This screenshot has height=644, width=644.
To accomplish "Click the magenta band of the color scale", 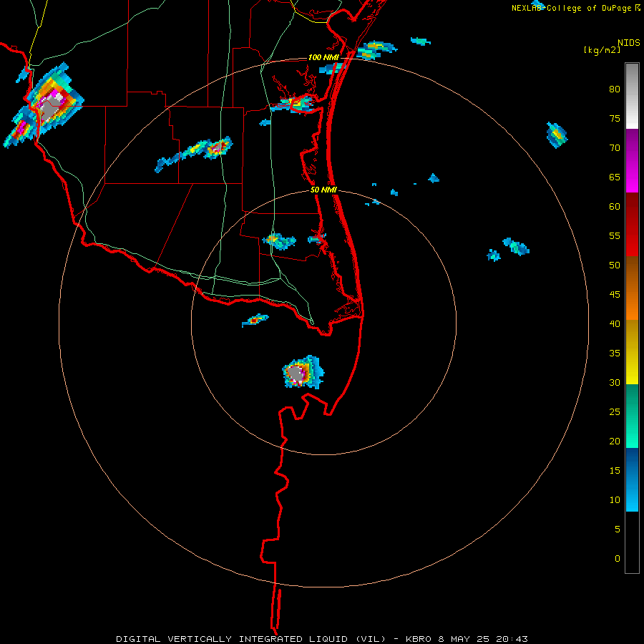I will (632, 160).
